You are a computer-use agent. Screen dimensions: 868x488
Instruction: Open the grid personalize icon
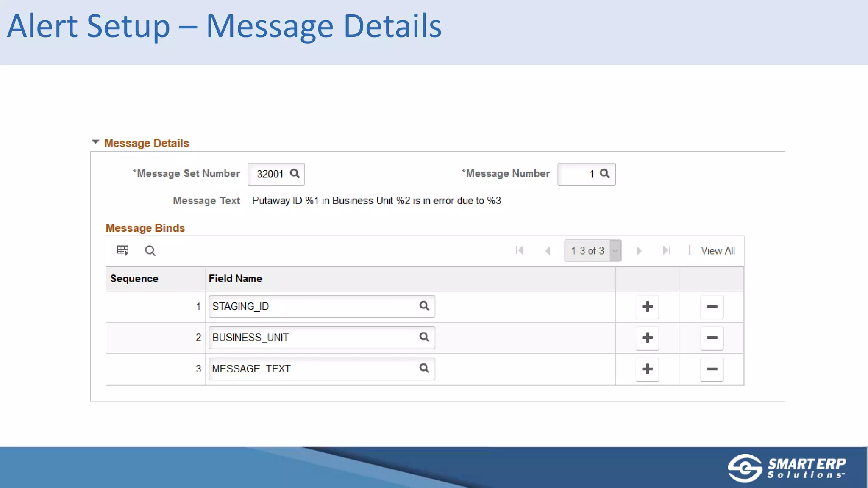pyautogui.click(x=122, y=251)
